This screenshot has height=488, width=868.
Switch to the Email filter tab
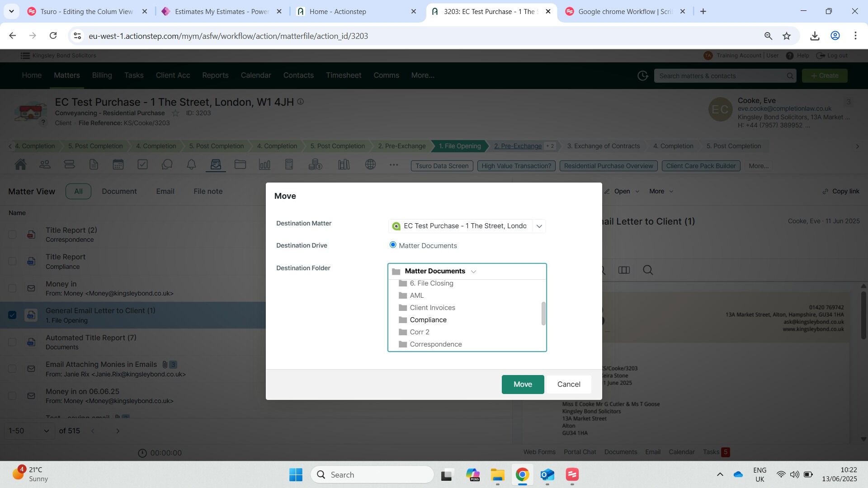click(x=165, y=192)
